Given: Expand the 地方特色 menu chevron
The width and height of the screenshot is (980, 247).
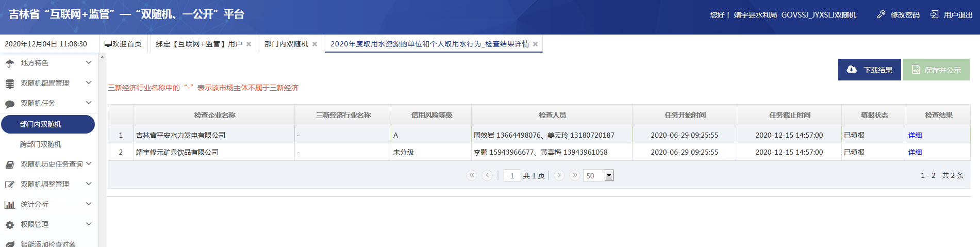Looking at the screenshot, I should [x=89, y=63].
